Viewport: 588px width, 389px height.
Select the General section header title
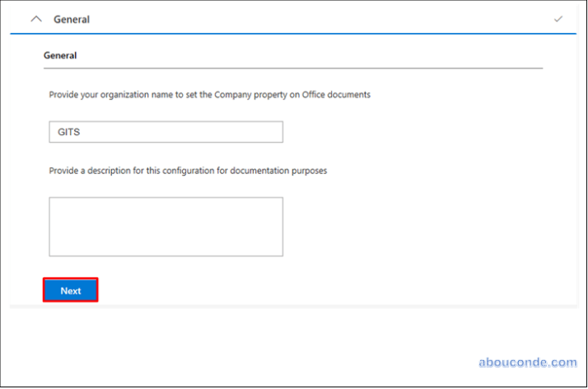pyautogui.click(x=72, y=19)
